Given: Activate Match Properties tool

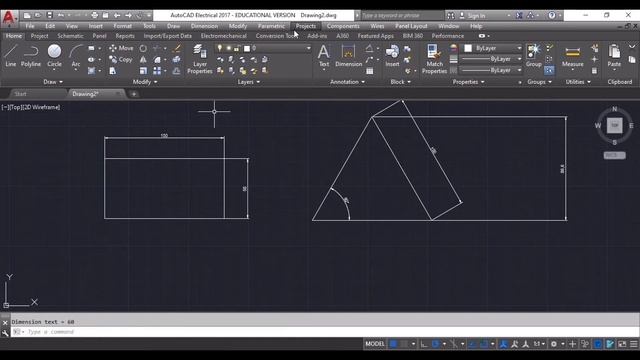Looking at the screenshot, I should (x=434, y=59).
